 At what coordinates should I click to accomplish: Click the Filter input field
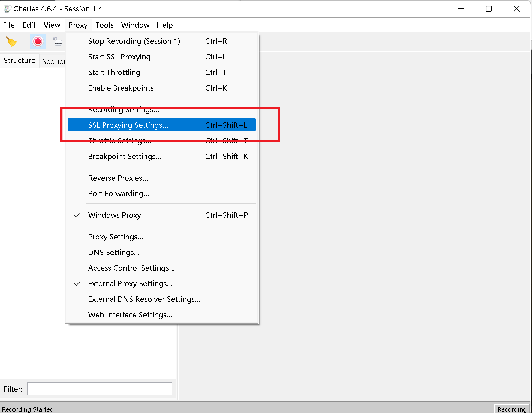point(100,389)
